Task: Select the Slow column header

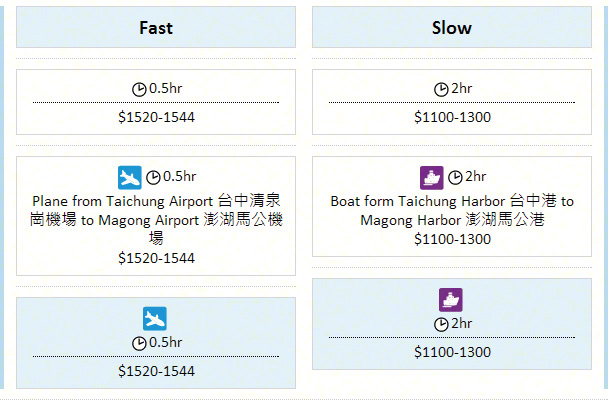Action: (452, 28)
